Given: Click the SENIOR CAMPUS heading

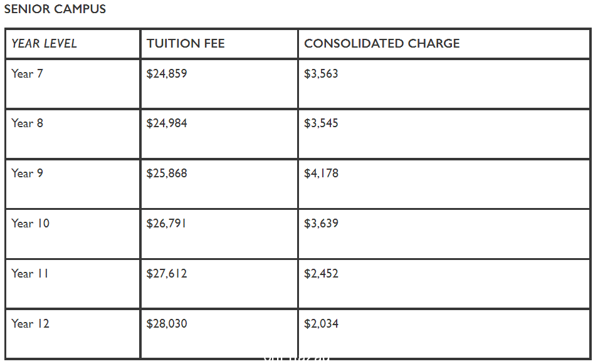Looking at the screenshot, I should (55, 9).
